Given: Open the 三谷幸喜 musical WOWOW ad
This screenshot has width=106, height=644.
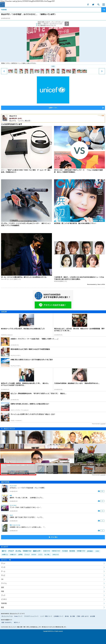Looking at the screenshot, I should (79, 254).
